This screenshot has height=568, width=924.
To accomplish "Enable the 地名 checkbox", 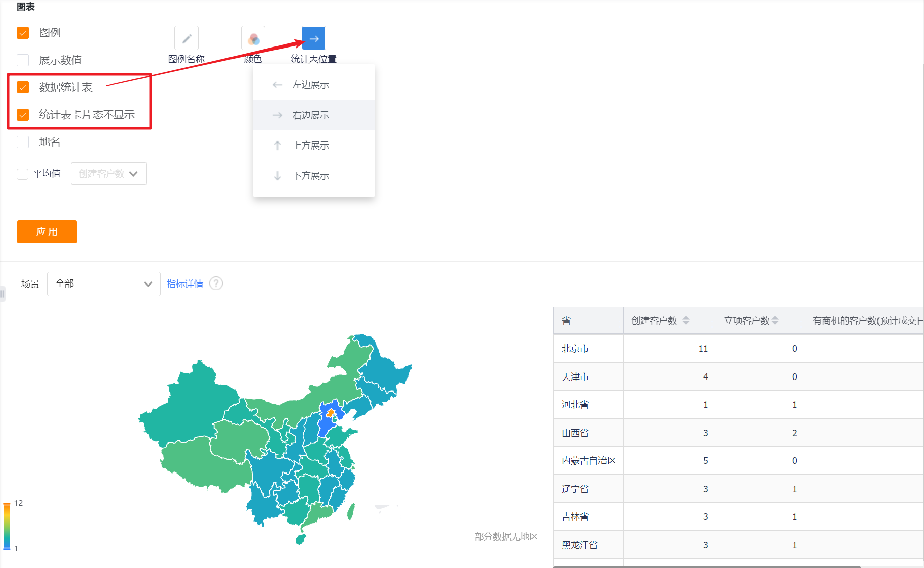I will click(x=23, y=142).
